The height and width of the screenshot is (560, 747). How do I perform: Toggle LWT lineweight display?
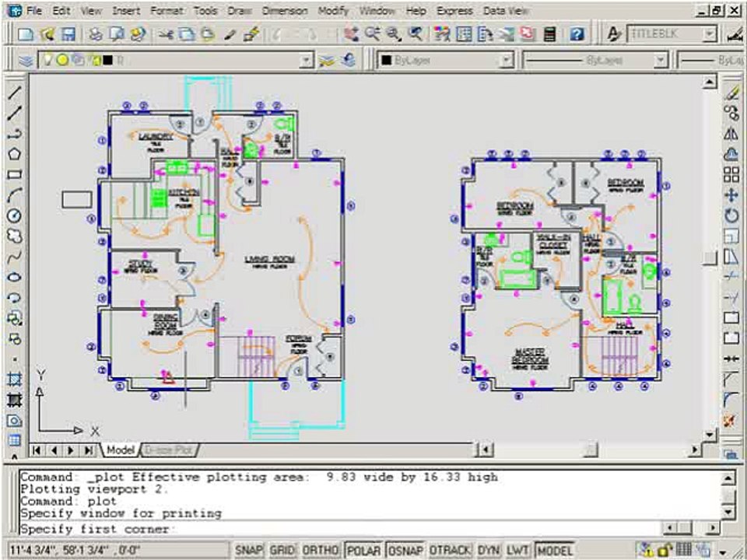tap(518, 551)
